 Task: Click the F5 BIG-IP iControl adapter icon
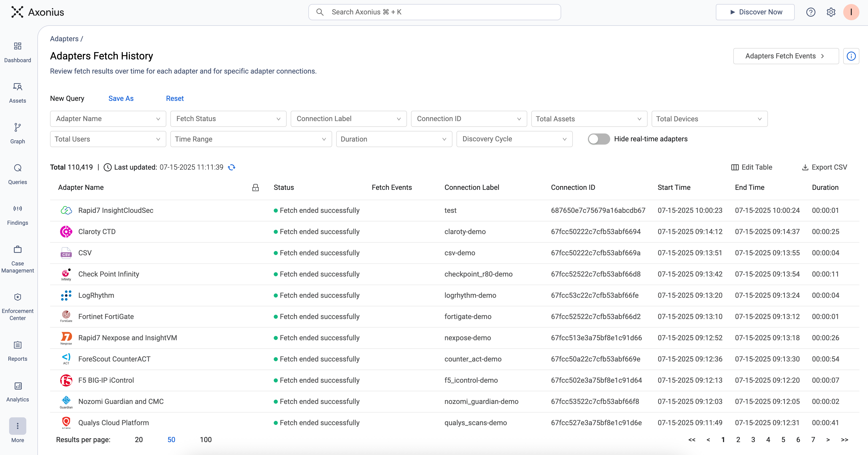click(66, 380)
